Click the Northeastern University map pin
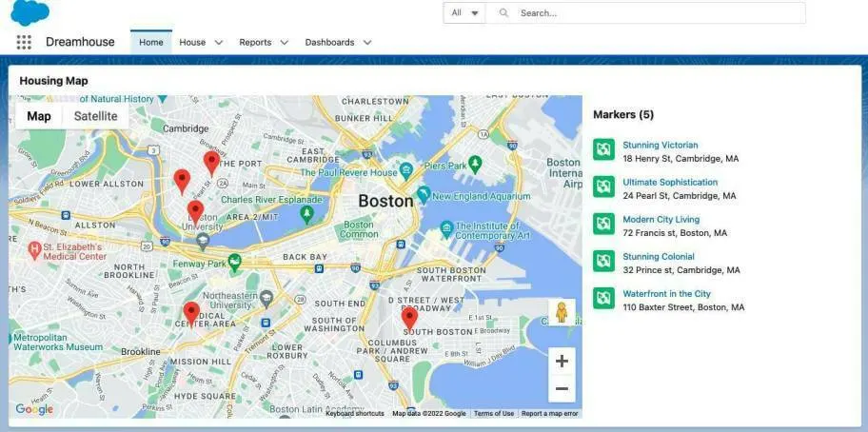 266,298
